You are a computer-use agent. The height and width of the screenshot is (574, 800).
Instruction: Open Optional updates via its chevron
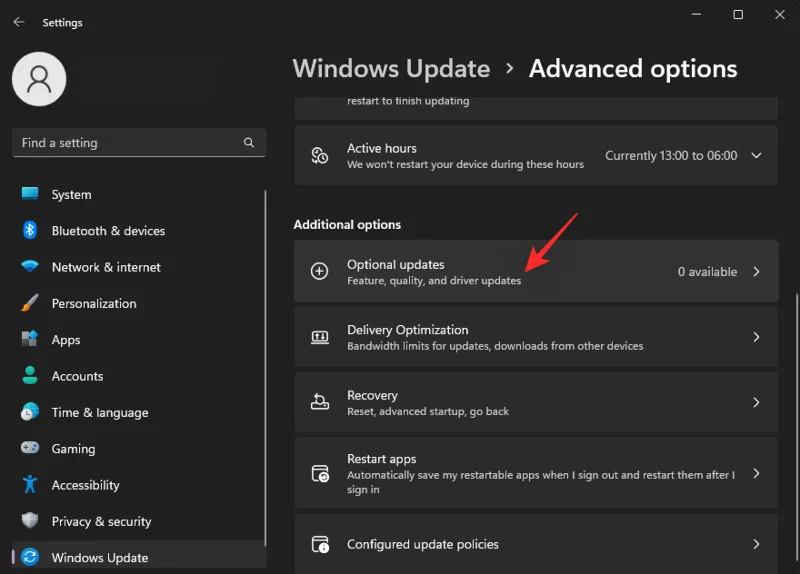click(x=756, y=271)
